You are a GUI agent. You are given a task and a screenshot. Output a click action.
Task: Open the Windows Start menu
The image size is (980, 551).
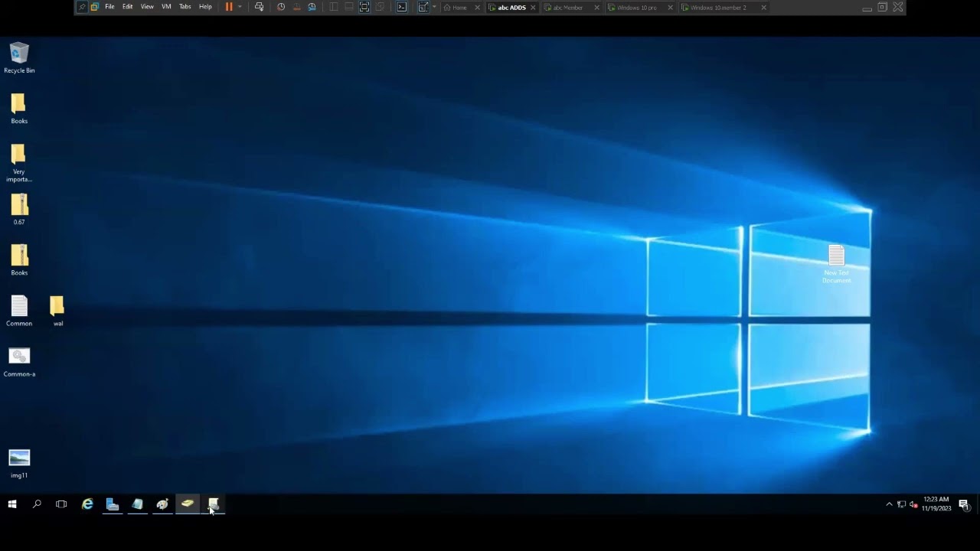pyautogui.click(x=12, y=504)
